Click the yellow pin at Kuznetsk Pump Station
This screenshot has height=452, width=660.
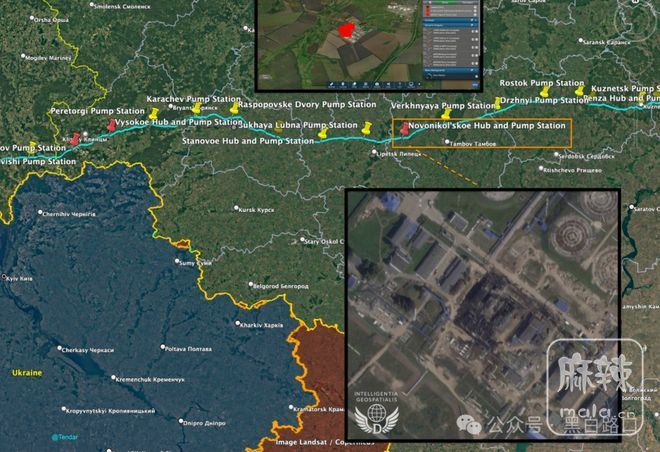point(578,91)
